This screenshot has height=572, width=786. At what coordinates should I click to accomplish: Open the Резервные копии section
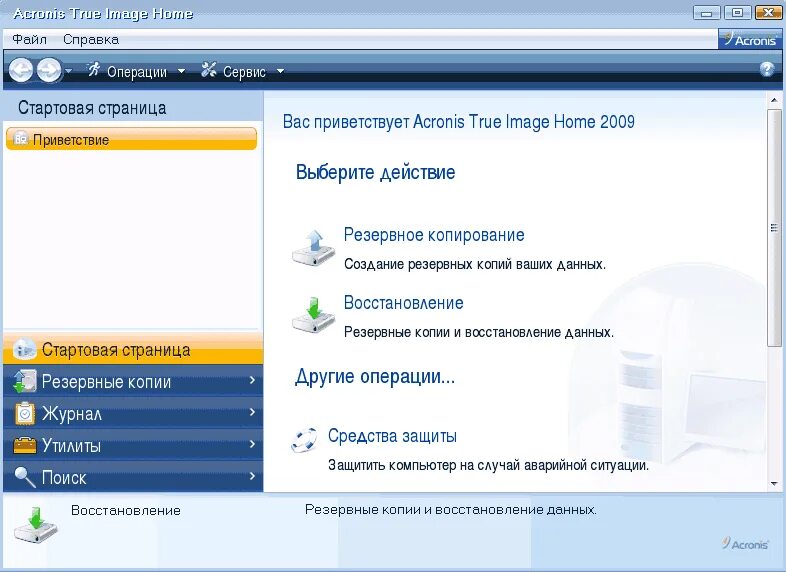[x=133, y=382]
